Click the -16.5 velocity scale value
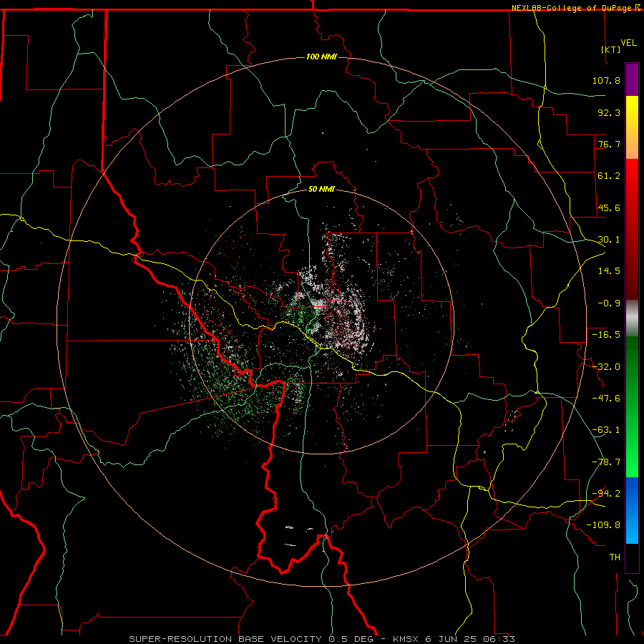 (606, 335)
